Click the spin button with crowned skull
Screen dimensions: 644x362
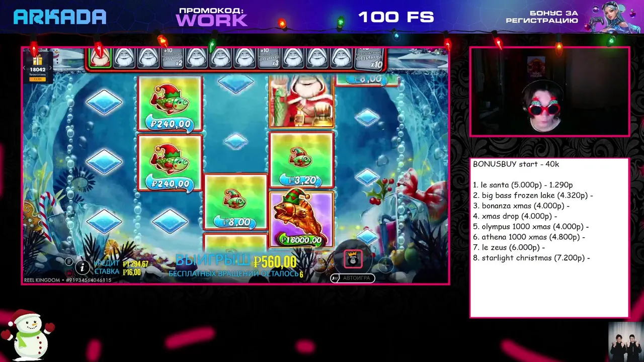pos(353,259)
